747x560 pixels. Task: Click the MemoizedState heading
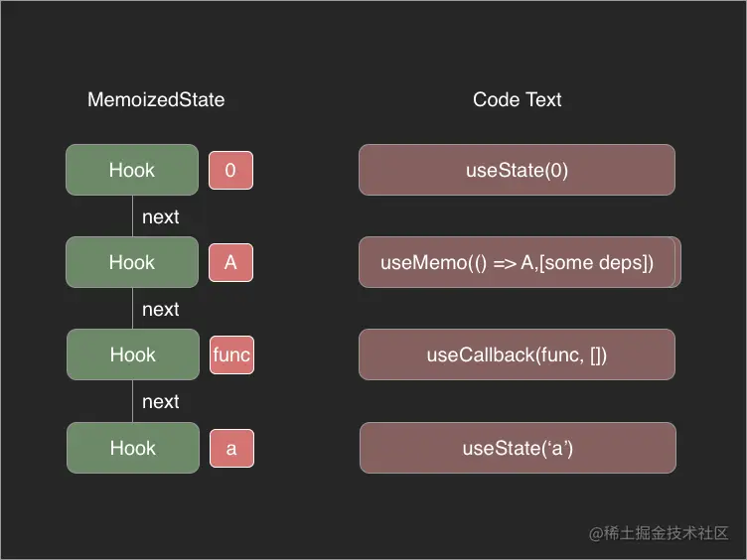click(x=156, y=99)
